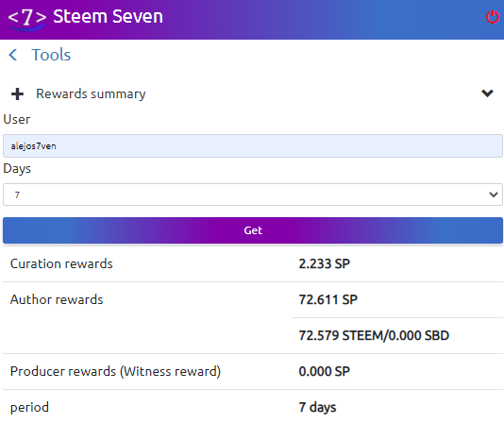The image size is (504, 423).
Task: Select the 72.611 SP author value
Action: 328,300
